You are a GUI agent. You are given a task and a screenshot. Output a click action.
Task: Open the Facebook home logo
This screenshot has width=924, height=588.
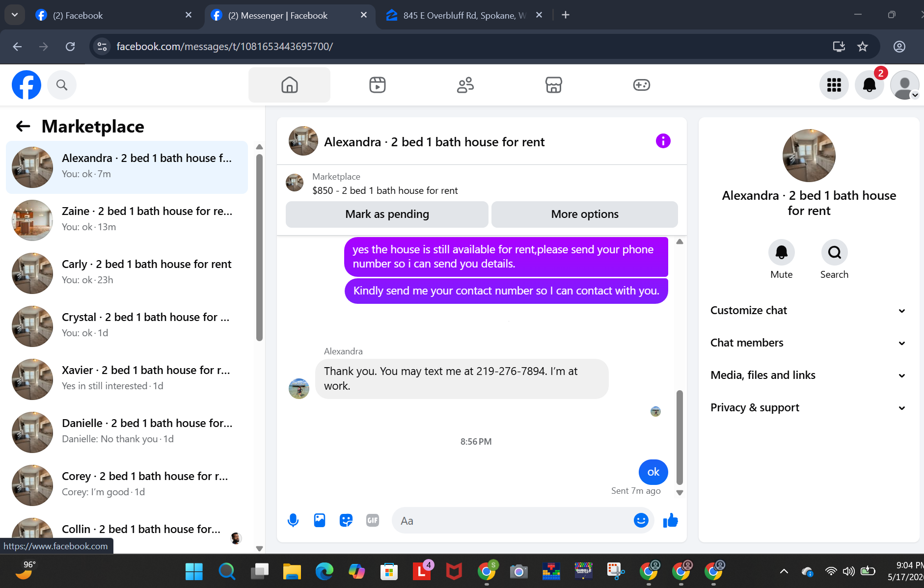click(x=27, y=85)
